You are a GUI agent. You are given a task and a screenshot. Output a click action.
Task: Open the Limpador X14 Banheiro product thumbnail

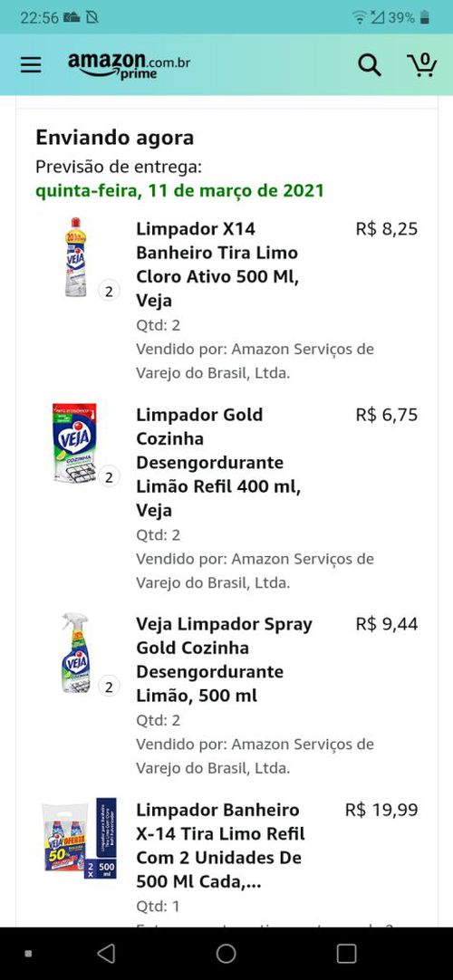[x=75, y=257]
